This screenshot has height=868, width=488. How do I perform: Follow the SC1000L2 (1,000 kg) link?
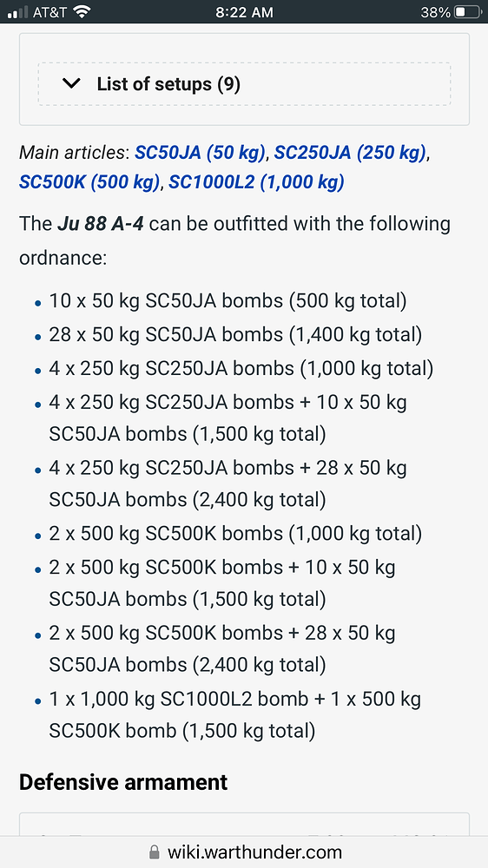coord(256,181)
